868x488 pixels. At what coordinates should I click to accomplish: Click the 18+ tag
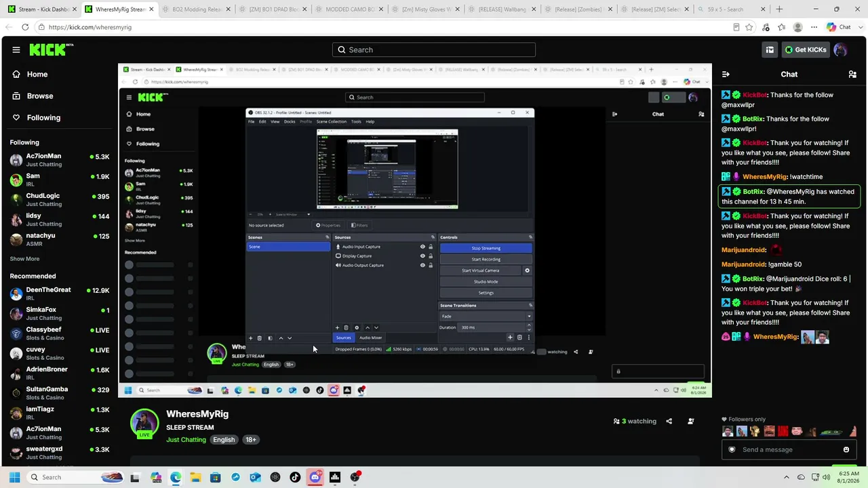251,440
